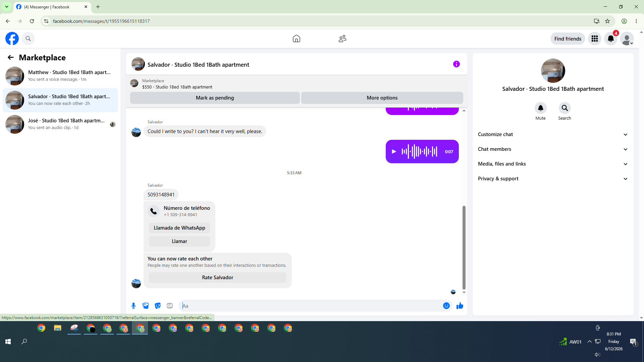Open the tab search dropdown arrow
Image resolution: width=644 pixels, height=362 pixels.
point(7,7)
